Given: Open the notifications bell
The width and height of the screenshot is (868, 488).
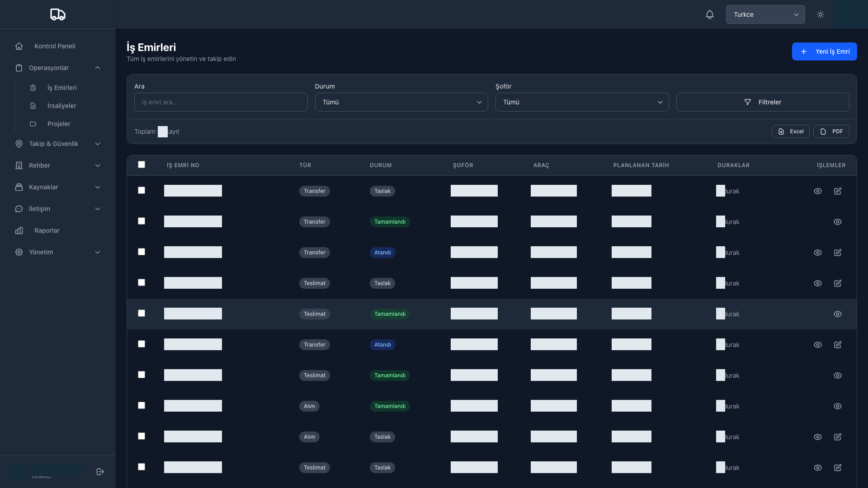Looking at the screenshot, I should [x=710, y=14].
